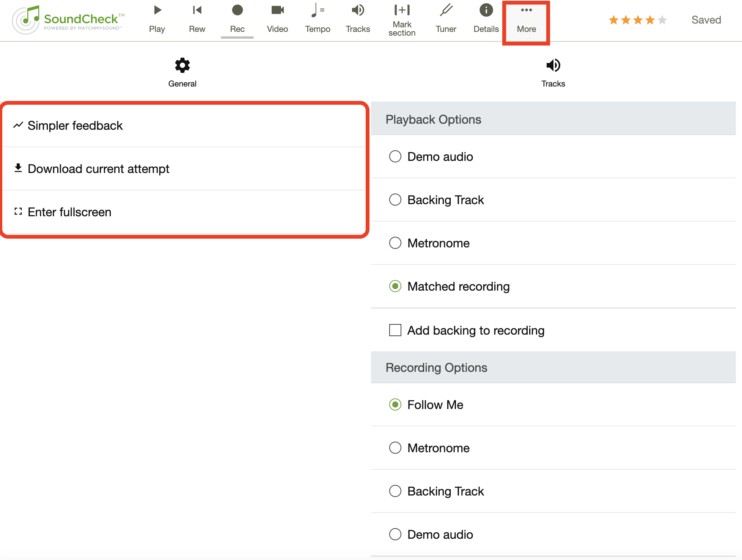Open the Video camera tool
The height and width of the screenshot is (560, 742).
click(278, 19)
